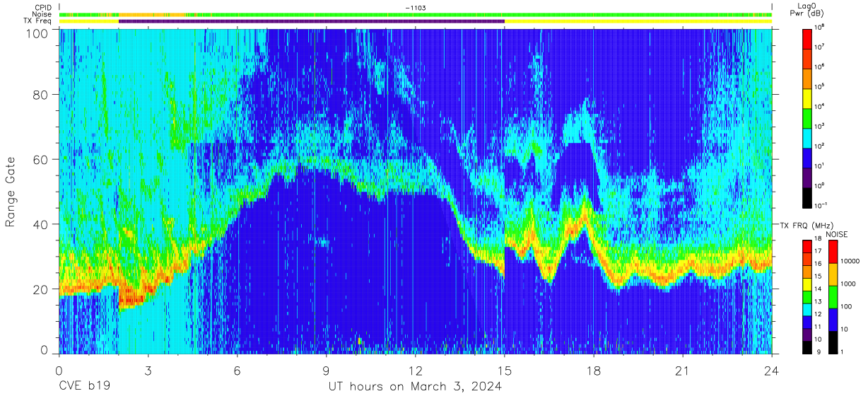The height and width of the screenshot is (401, 868).
Task: Click the 20 tick on Range Gate axis
Action: pyautogui.click(x=41, y=289)
